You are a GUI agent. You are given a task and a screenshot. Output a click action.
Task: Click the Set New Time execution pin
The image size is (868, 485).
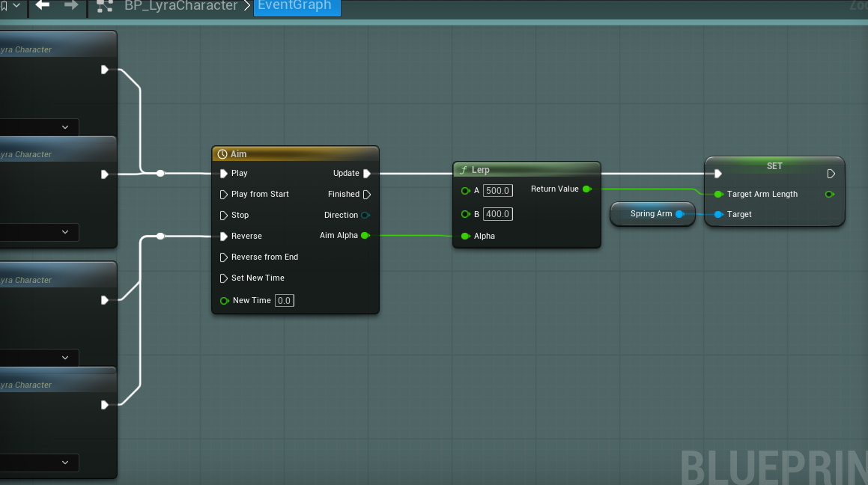[224, 278]
